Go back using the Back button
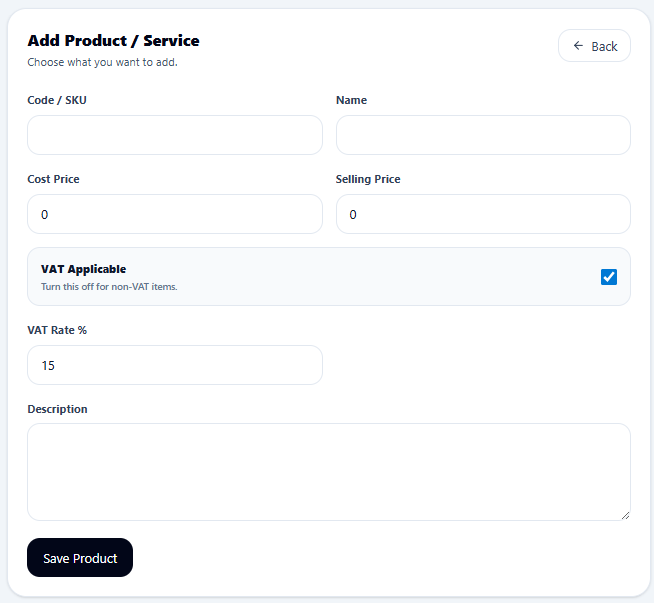654x603 pixels. (594, 46)
